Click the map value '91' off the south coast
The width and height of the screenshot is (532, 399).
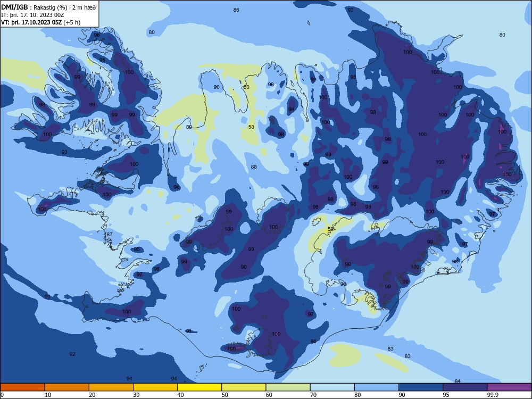(189, 331)
